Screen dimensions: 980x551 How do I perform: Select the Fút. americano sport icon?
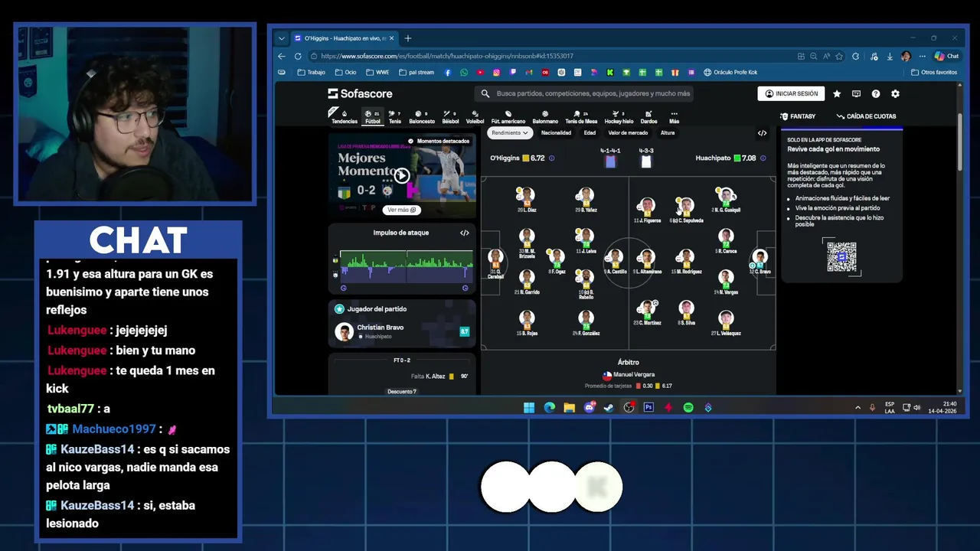508,117
